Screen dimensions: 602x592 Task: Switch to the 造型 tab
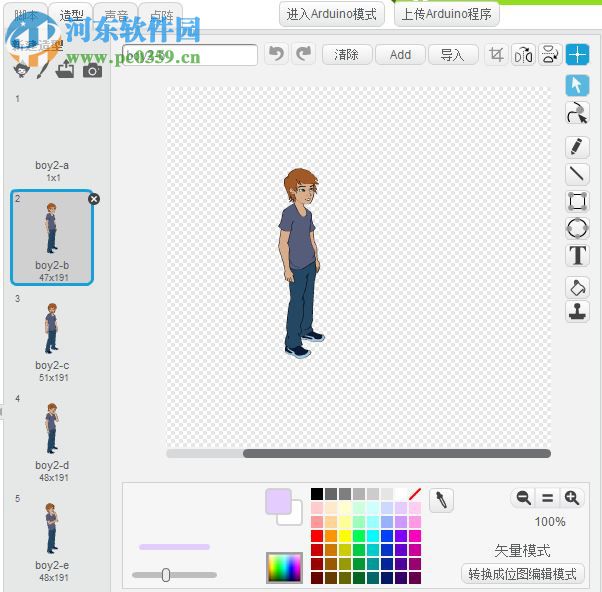pyautogui.click(x=71, y=16)
